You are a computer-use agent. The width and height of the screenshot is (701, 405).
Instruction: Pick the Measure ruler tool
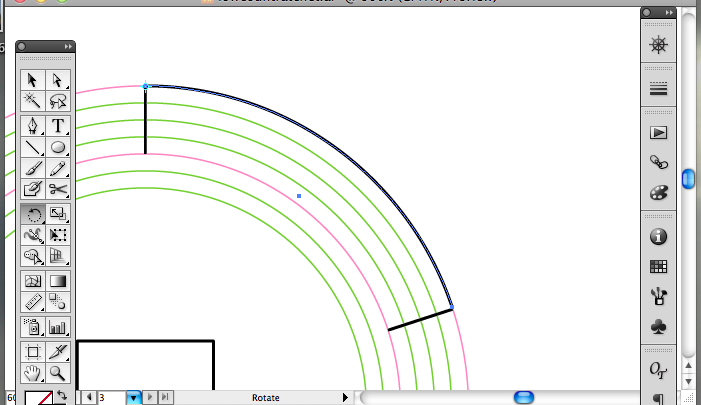coord(33,302)
